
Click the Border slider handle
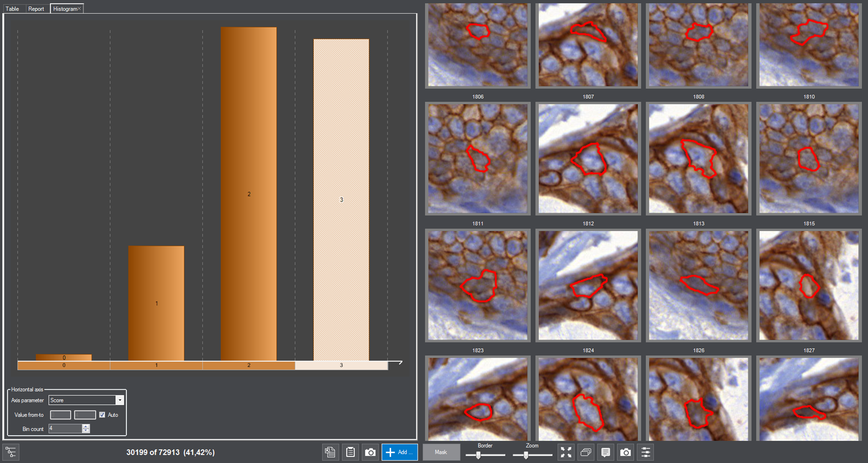click(478, 455)
